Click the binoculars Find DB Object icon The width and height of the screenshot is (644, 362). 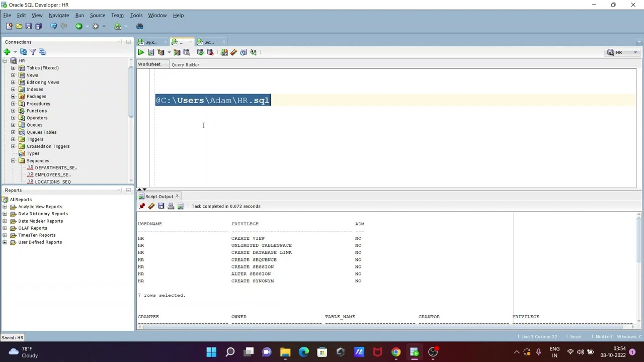click(x=140, y=26)
